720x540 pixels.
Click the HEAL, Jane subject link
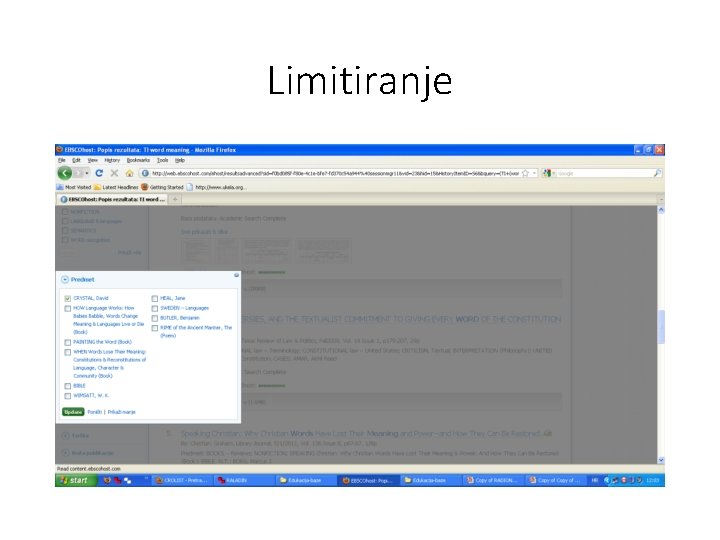coord(173,298)
